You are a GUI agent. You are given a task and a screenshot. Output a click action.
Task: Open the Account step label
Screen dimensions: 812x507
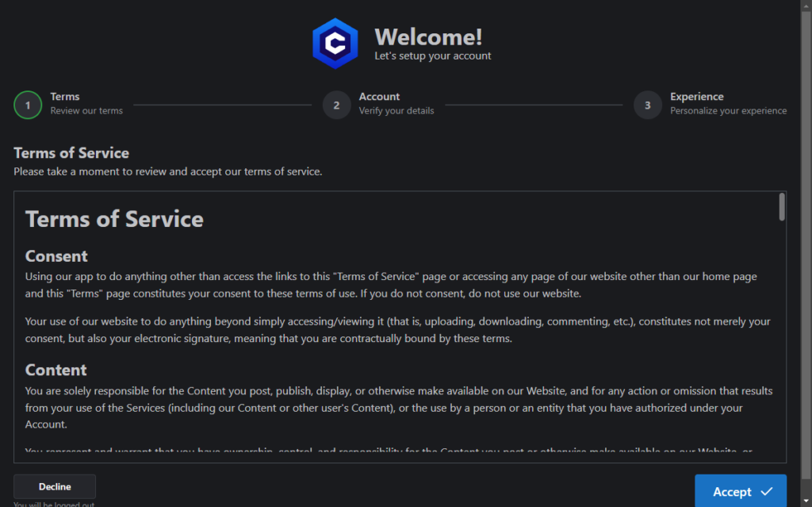[379, 97]
